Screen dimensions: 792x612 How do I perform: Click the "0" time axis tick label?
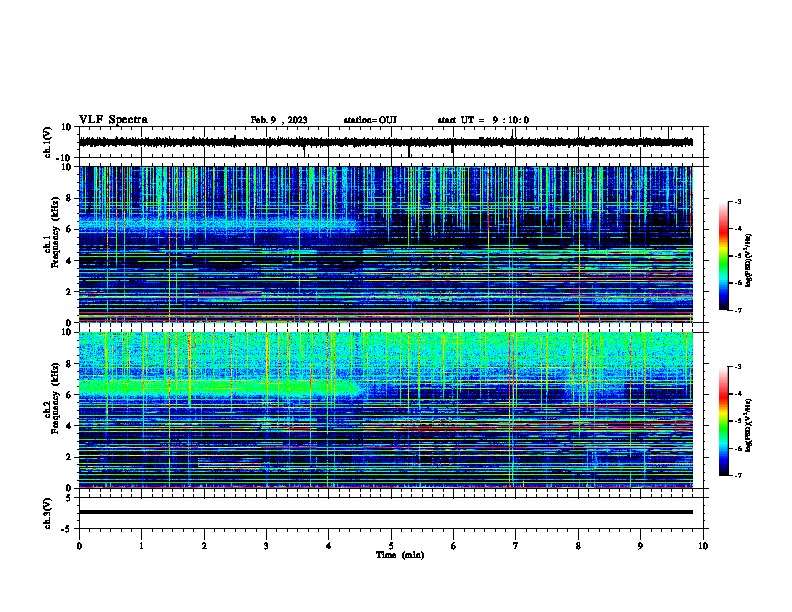79,546
